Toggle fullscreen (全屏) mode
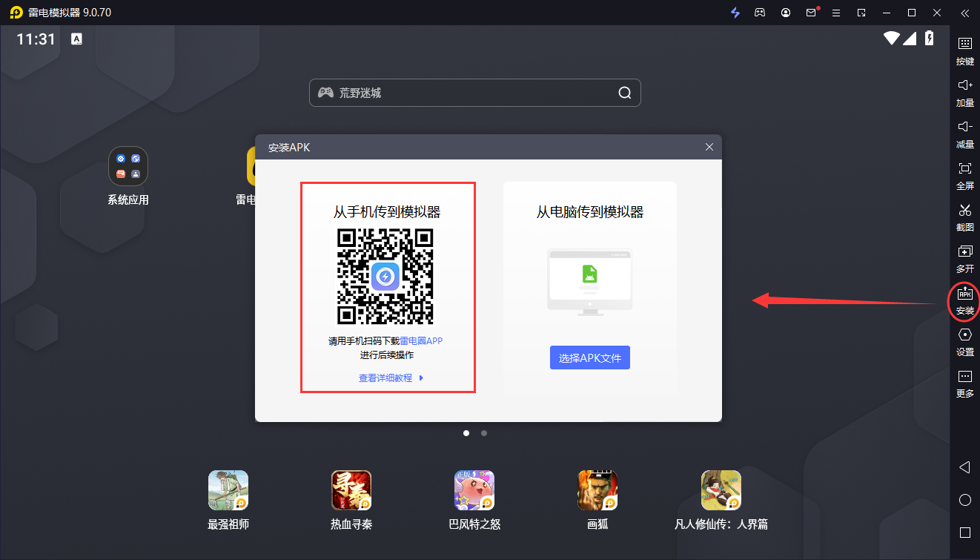Screen dimensions: 980x560 pos(964,168)
